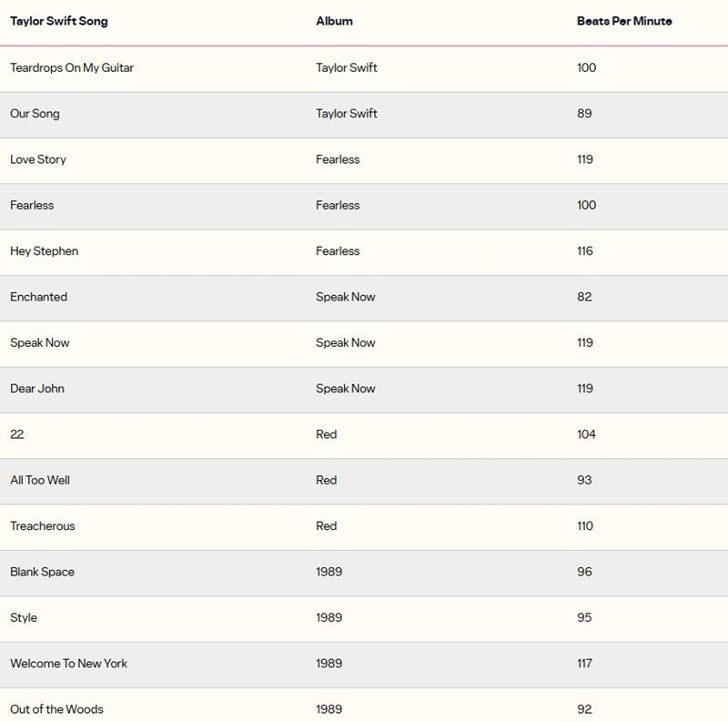Click the Love Story song title
Viewport: 728px width, 722px height.
pos(38,159)
